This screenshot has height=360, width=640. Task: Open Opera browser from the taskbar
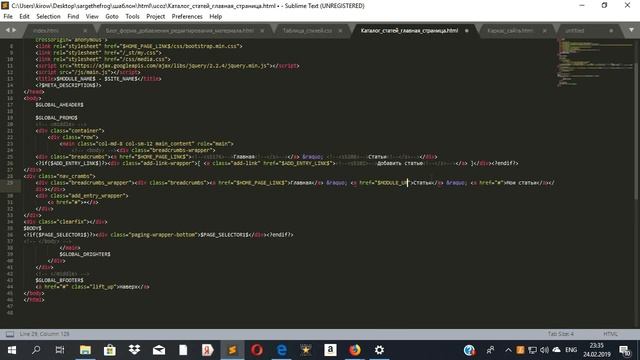click(x=257, y=350)
